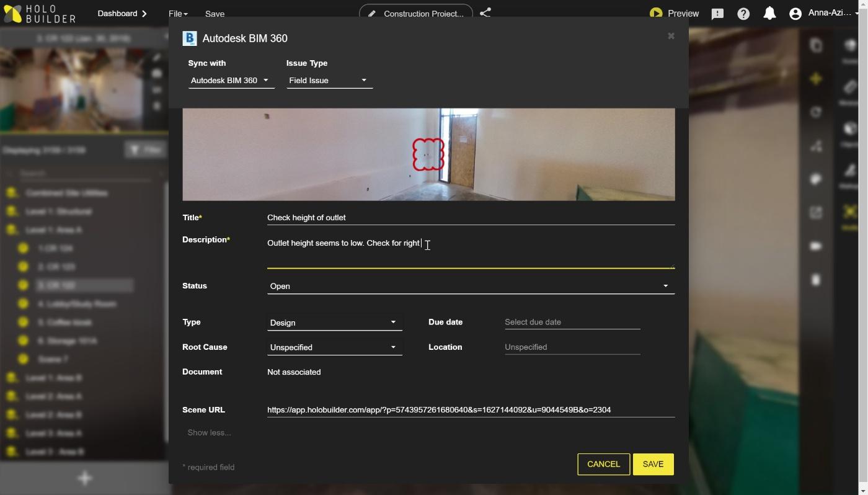Click the share project icon

coord(485,12)
